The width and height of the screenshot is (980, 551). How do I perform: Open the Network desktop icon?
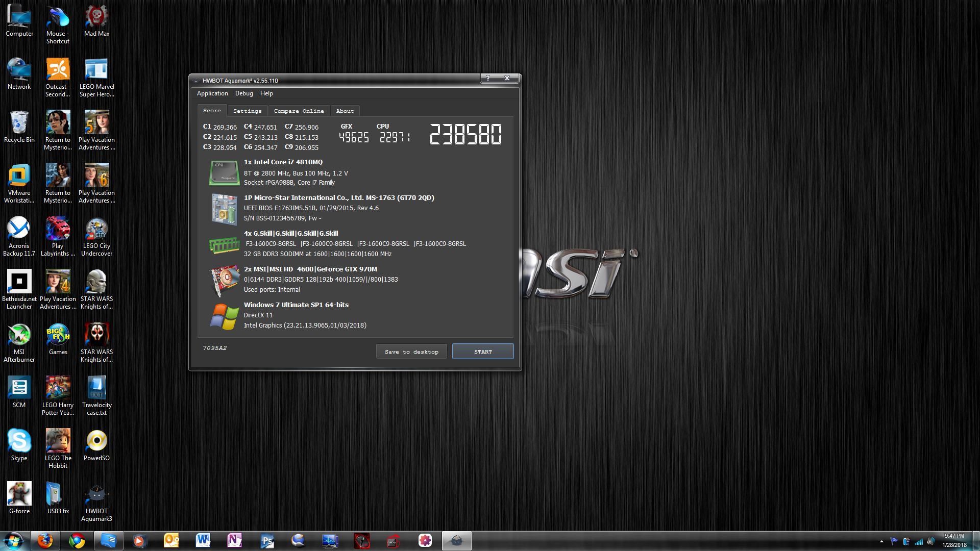click(19, 74)
